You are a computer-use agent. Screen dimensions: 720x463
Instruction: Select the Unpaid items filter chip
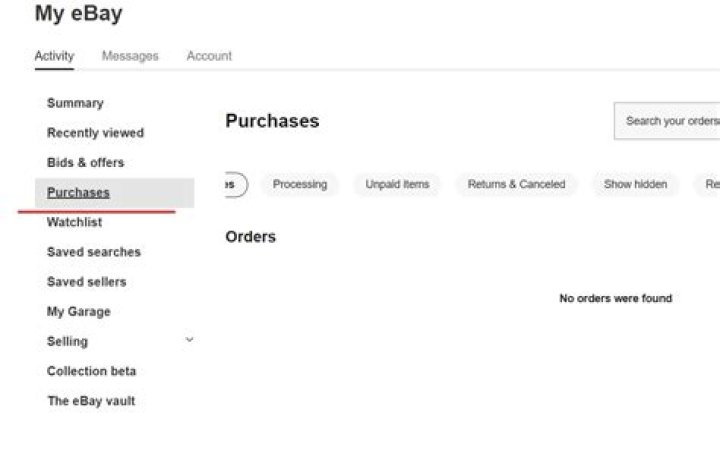pos(397,184)
